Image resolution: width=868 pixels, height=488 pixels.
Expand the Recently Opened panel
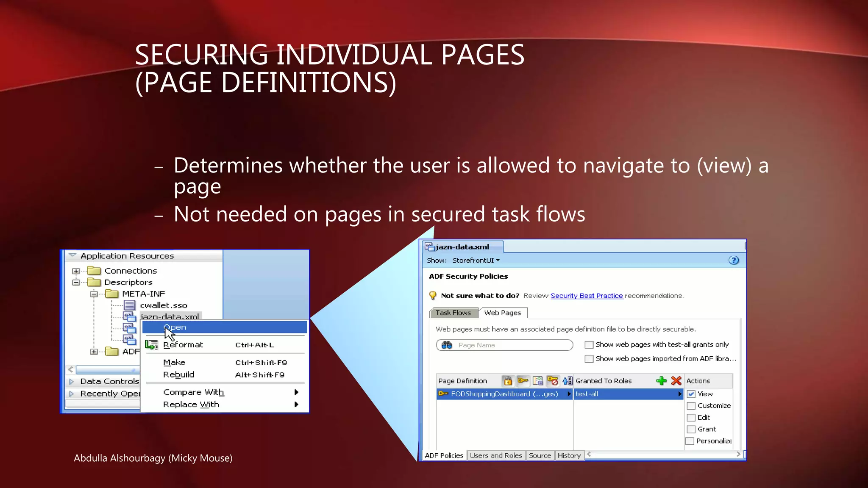tap(72, 394)
